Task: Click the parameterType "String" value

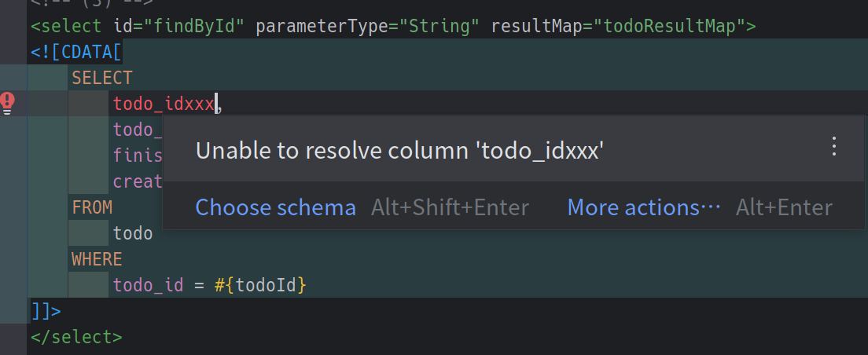Action: coord(440,27)
